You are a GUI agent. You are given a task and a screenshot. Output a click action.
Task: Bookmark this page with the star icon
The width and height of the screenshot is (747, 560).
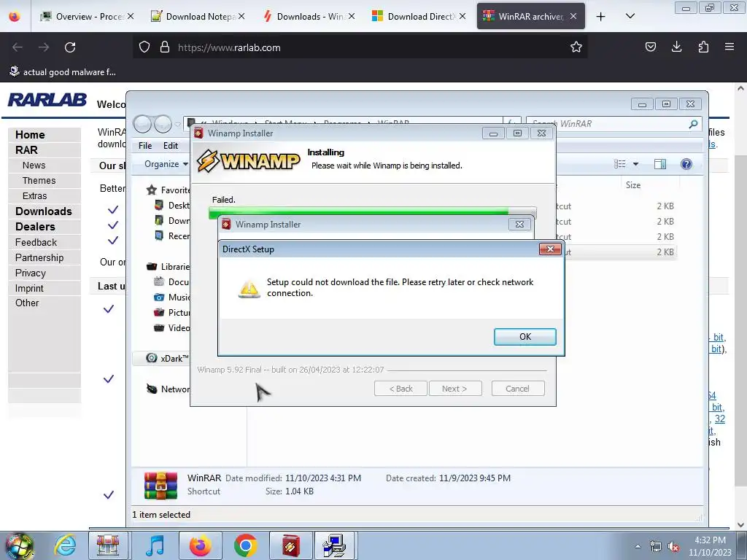pos(576,47)
